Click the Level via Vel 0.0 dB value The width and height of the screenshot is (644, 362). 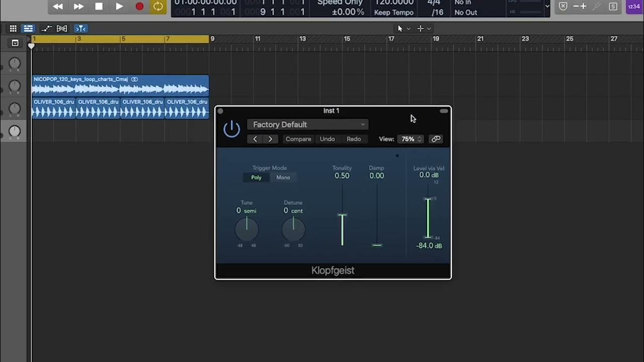429,175
